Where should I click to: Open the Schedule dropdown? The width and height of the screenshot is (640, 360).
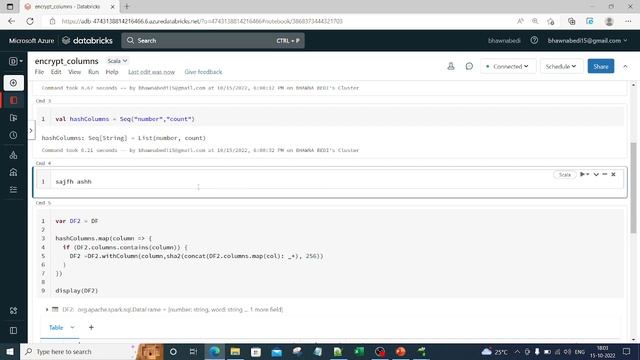(561, 66)
